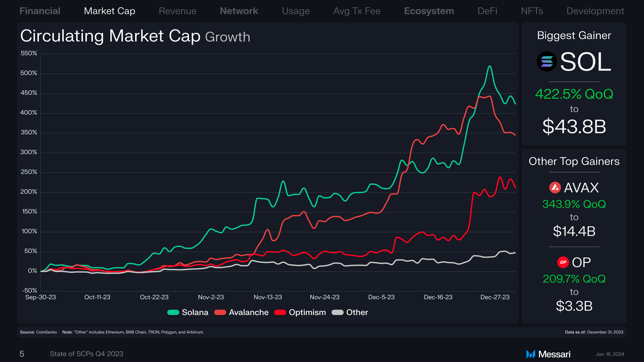Click the Dec-27-23 x-axis date
644x362 pixels.
[495, 297]
